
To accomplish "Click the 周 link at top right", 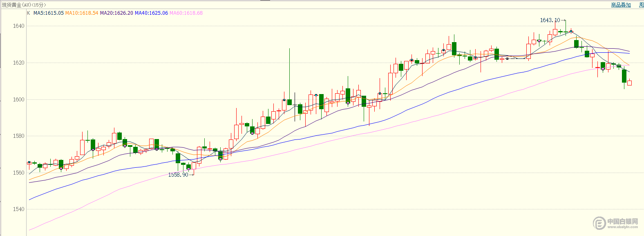I will (641, 5).
